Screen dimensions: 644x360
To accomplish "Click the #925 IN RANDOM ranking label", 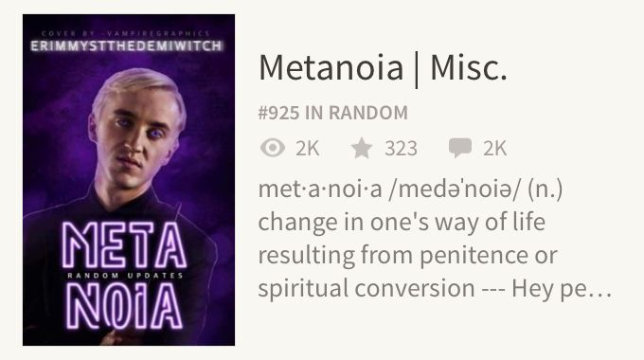I will pyautogui.click(x=333, y=113).
